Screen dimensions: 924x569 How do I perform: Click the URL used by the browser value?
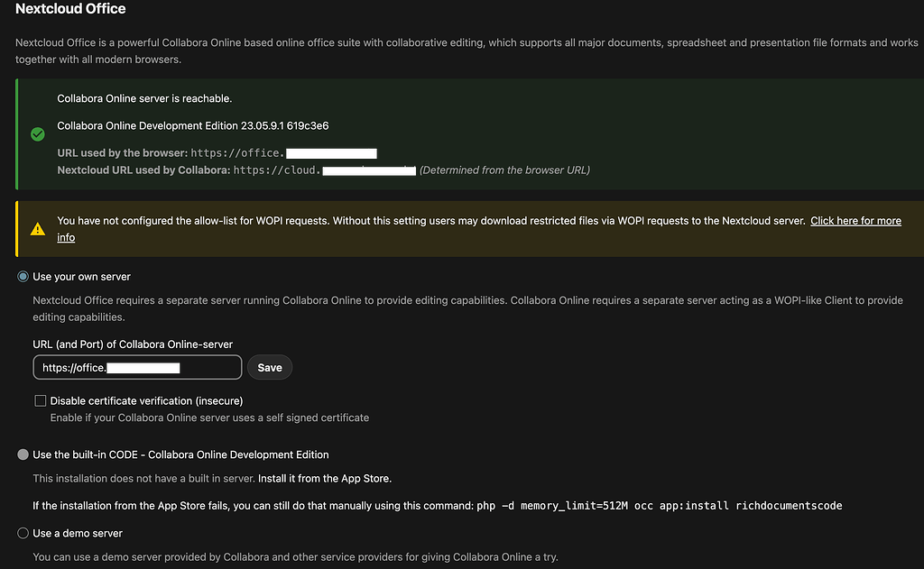(x=282, y=153)
